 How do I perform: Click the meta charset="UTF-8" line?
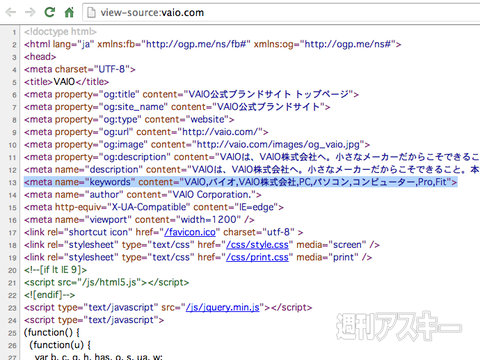pos(80,69)
